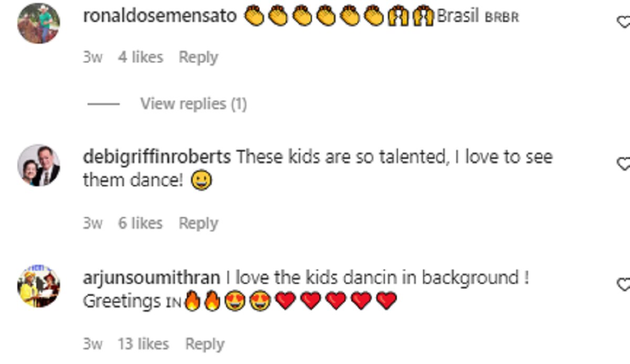Click the 3w timestamp on ronaldosemensato's comment
Screen dimensions: 630x364
coord(92,57)
